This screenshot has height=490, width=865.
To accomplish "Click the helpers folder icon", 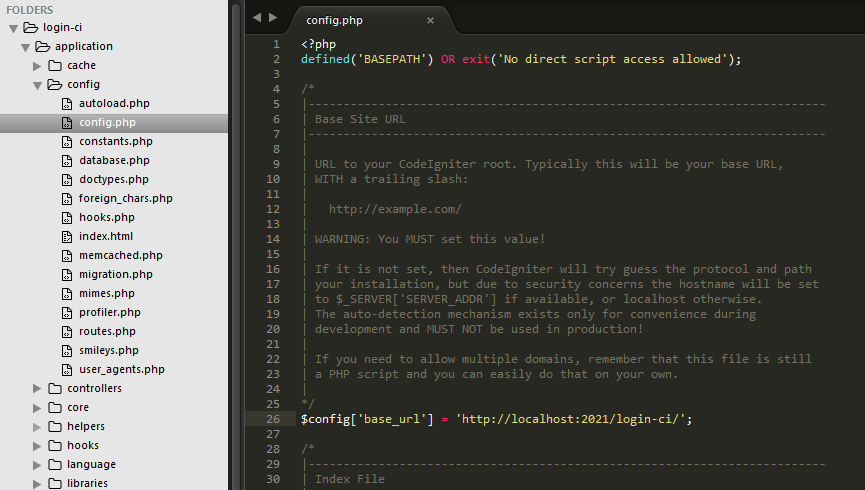I will coord(55,427).
